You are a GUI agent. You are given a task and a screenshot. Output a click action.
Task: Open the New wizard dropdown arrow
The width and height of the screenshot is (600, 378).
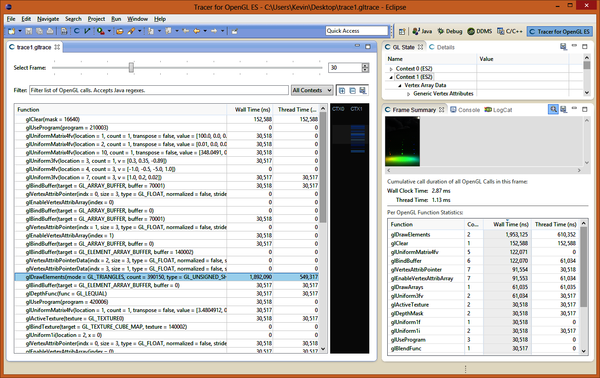20,31
